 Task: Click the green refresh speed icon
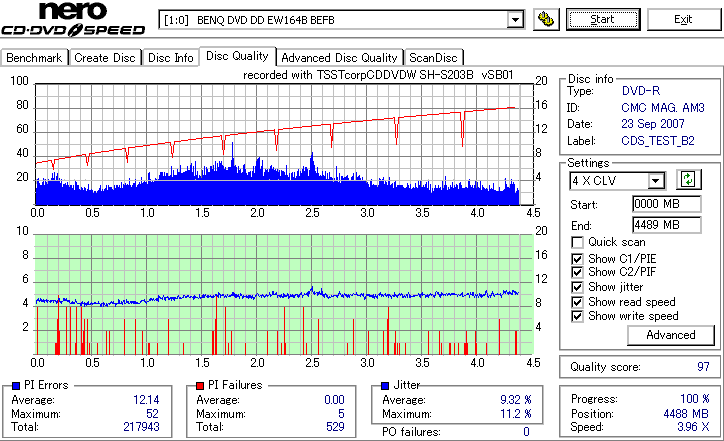(688, 179)
